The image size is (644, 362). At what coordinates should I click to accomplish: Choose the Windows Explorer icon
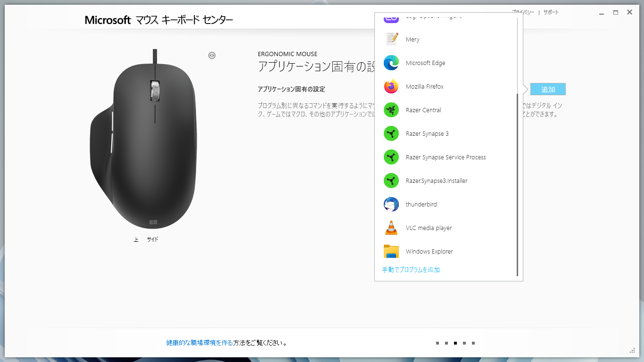(x=391, y=251)
